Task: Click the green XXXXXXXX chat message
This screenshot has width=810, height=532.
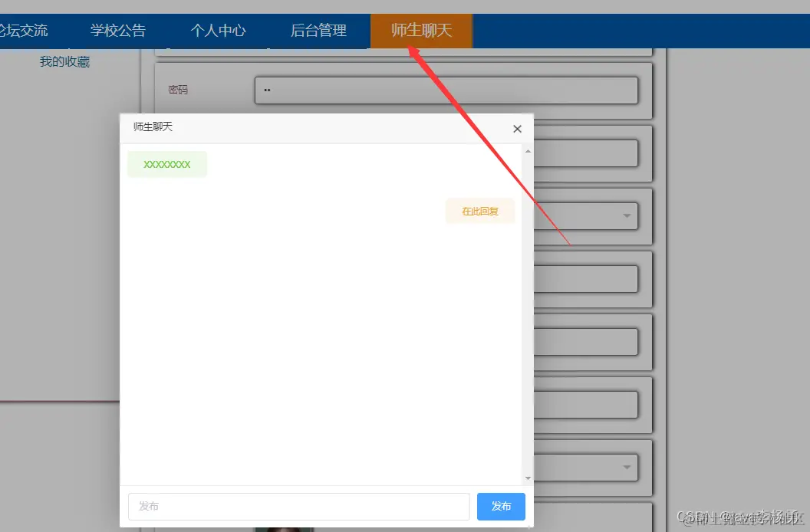Action: [x=167, y=164]
